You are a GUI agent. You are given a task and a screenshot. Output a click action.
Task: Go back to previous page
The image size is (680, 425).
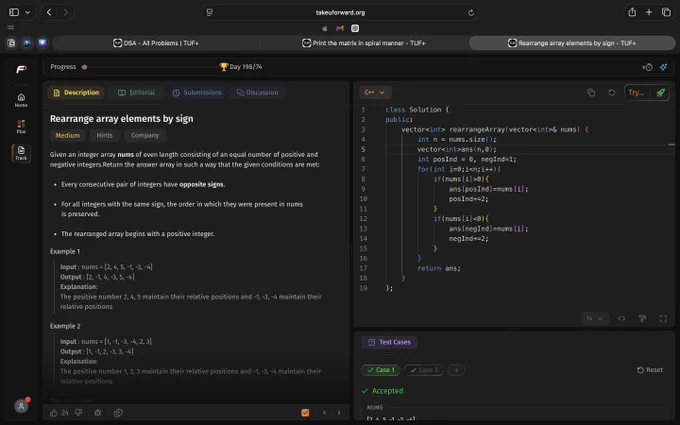coord(49,12)
